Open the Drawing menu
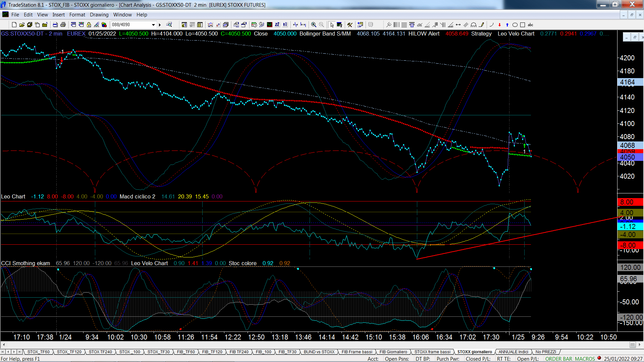644x362 pixels. click(x=99, y=15)
